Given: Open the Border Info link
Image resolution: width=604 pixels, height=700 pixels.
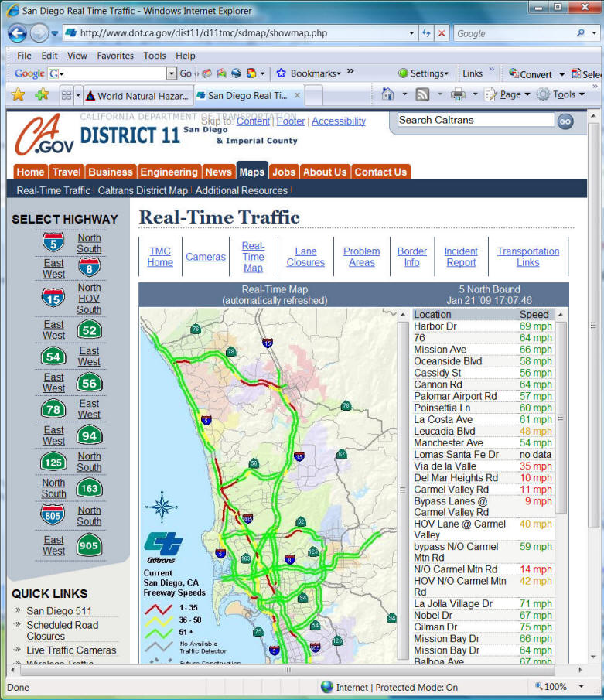Looking at the screenshot, I should [412, 257].
